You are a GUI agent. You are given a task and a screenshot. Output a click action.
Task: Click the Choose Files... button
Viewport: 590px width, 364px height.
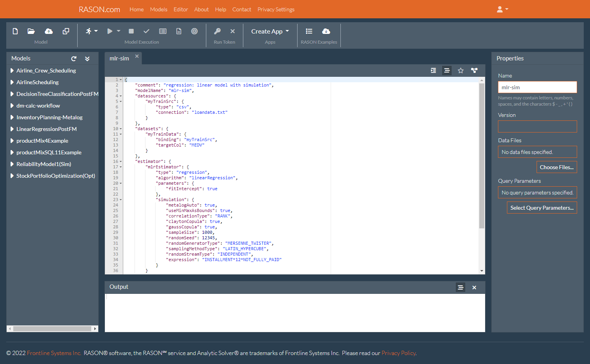[556, 167]
